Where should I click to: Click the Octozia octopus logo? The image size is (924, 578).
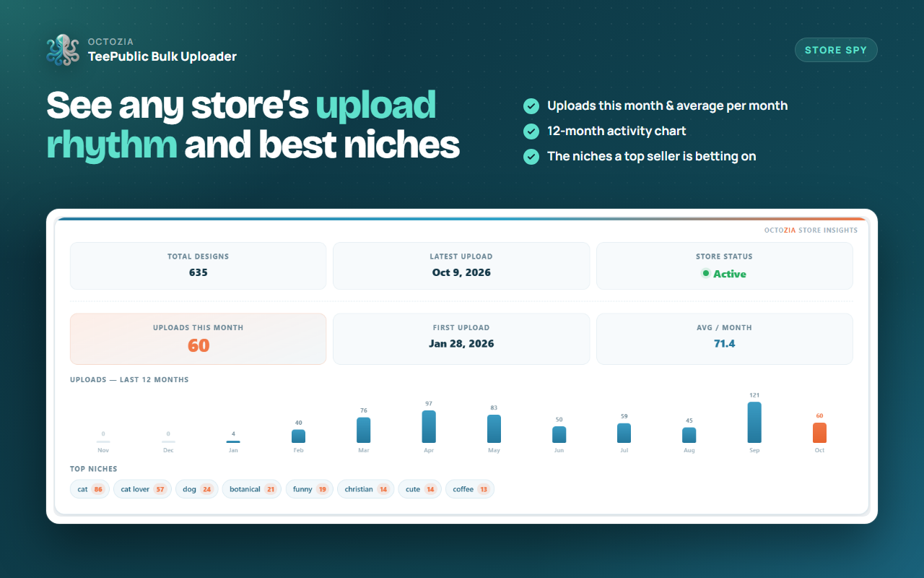(63, 50)
